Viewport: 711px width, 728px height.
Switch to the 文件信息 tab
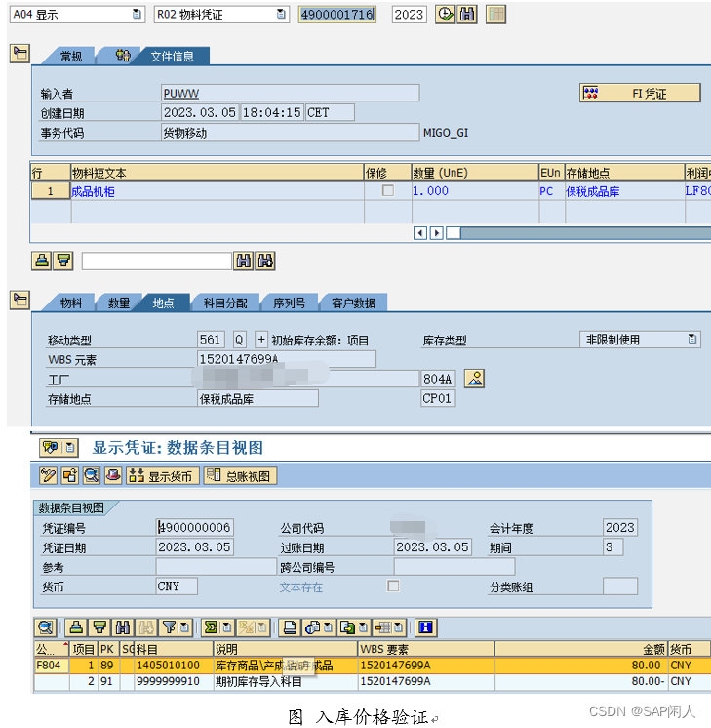pos(173,57)
